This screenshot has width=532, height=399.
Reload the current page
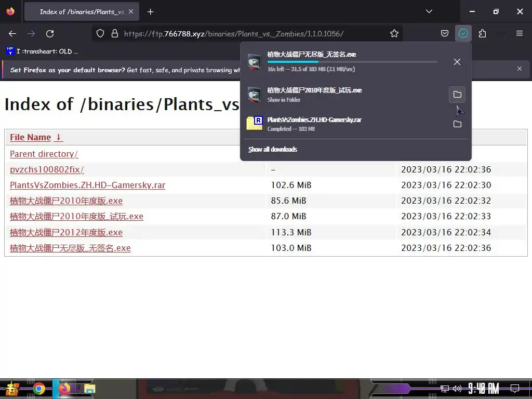[50, 34]
